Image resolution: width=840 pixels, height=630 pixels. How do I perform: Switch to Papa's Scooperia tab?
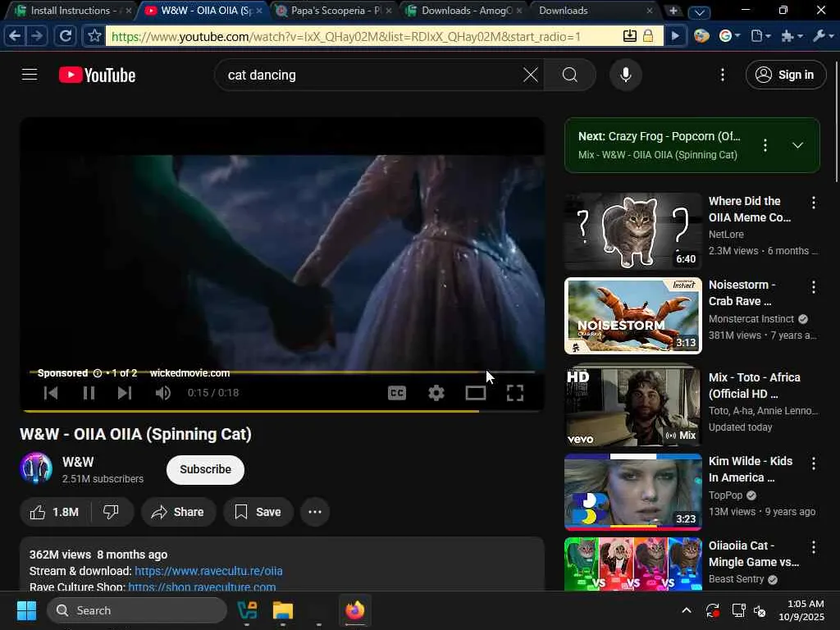[336, 10]
